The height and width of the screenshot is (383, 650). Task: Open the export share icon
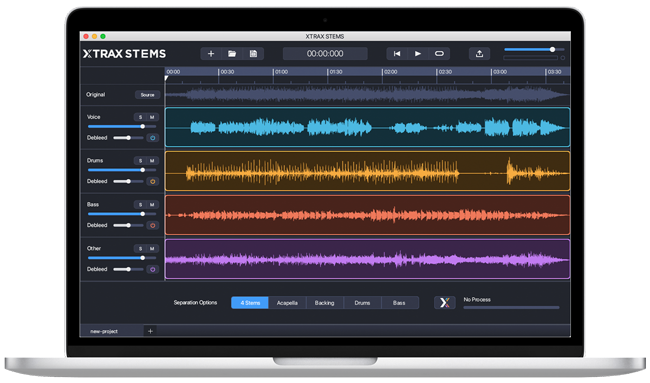pos(479,53)
